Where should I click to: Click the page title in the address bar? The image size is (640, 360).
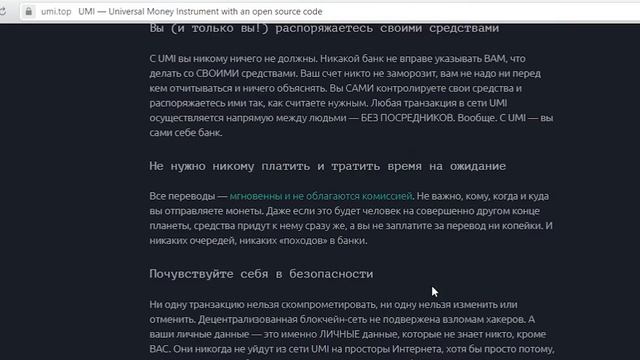(200, 11)
